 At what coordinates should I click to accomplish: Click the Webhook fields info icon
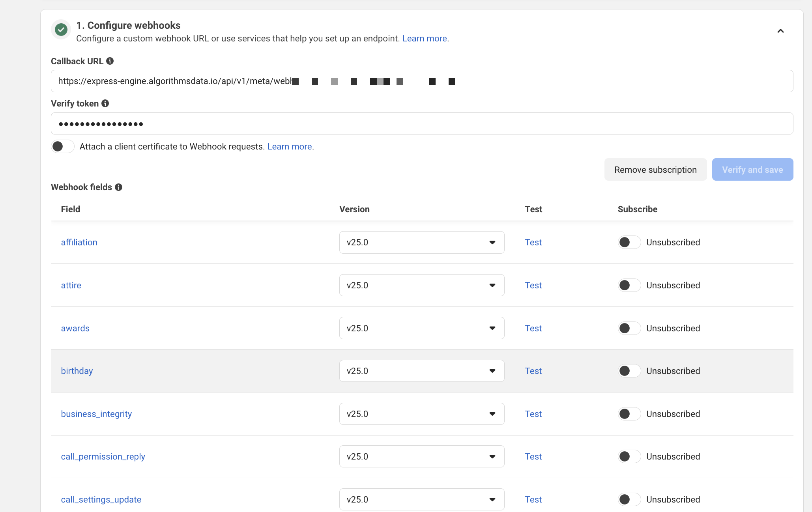[x=119, y=187]
